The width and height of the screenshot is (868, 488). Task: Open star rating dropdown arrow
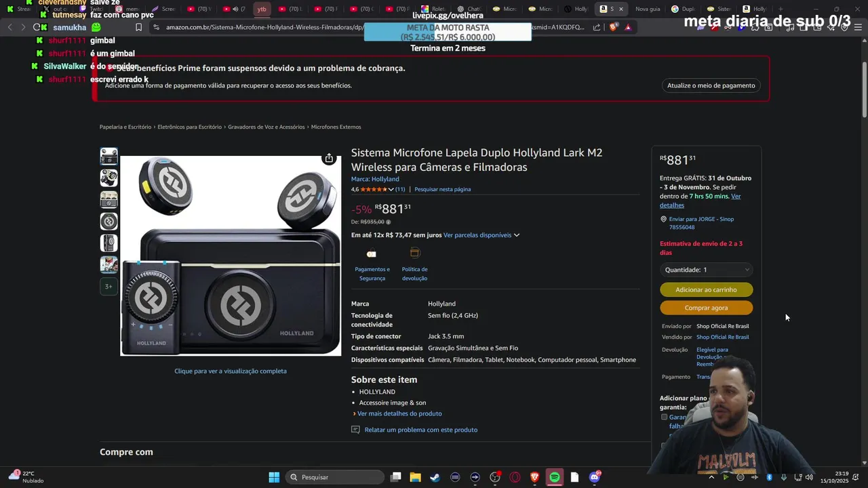point(391,189)
